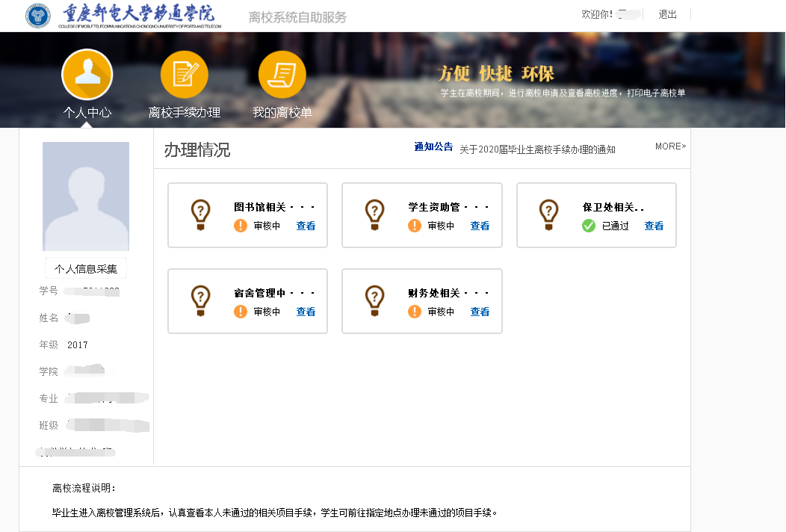Image resolution: width=786 pixels, height=532 pixels.
Task: View details of 图书馆相关 via 查看
Action: (306, 226)
